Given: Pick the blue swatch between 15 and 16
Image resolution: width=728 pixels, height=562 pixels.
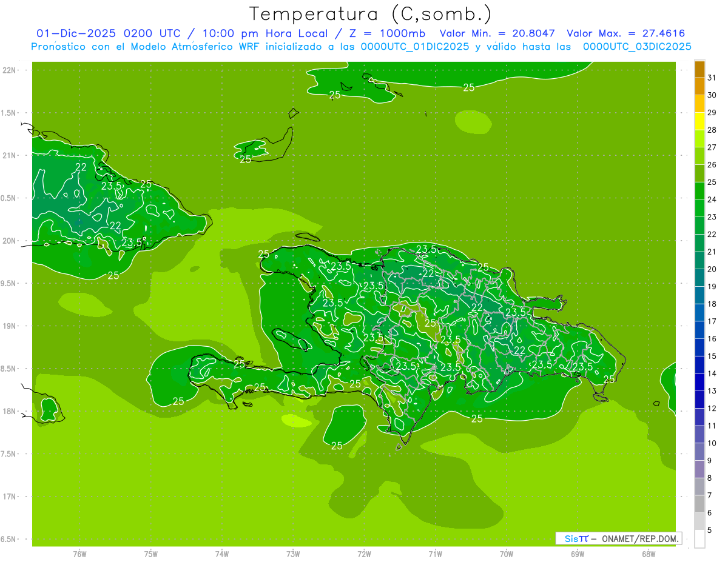Looking at the screenshot, I should [699, 347].
